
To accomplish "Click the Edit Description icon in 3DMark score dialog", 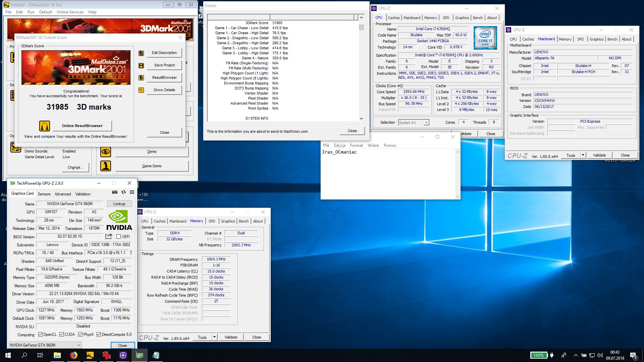I will [x=141, y=53].
